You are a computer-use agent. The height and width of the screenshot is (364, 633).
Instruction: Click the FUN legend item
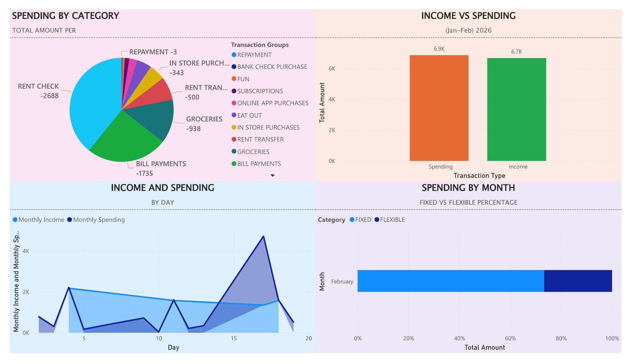coord(243,79)
